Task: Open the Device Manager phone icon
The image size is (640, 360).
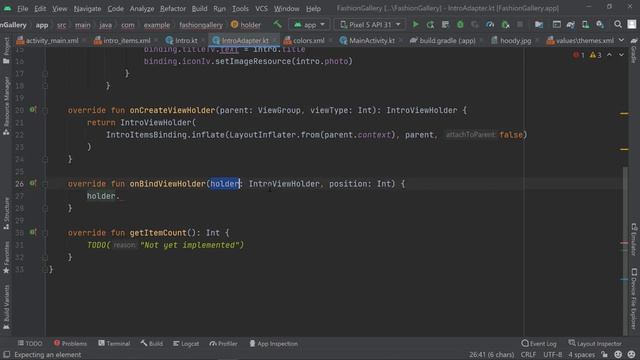Action: [x=585, y=24]
